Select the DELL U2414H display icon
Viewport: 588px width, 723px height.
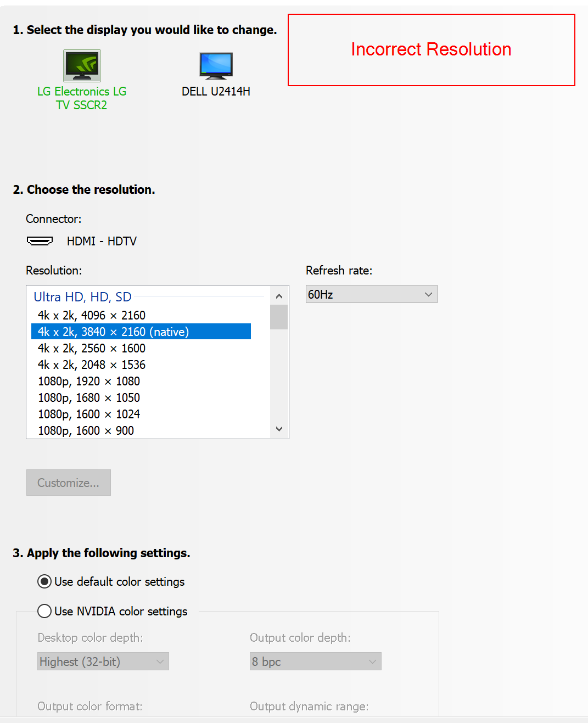pos(215,65)
